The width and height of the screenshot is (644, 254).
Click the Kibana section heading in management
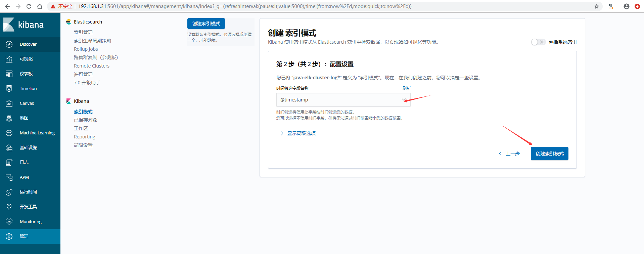click(x=81, y=101)
